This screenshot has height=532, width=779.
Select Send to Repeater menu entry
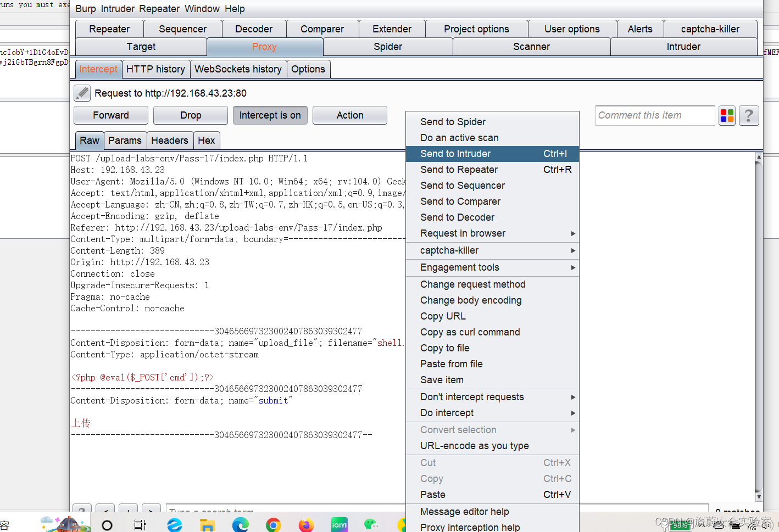(492, 170)
